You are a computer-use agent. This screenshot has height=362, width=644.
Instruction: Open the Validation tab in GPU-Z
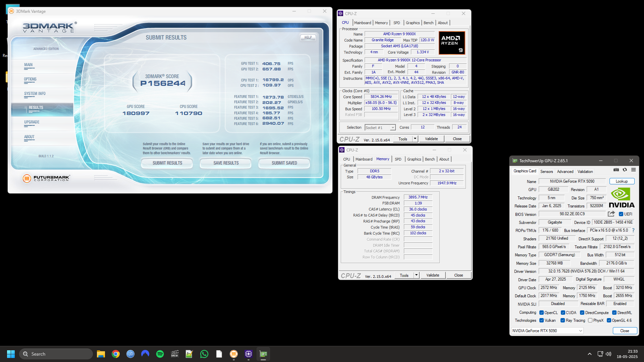click(x=585, y=171)
